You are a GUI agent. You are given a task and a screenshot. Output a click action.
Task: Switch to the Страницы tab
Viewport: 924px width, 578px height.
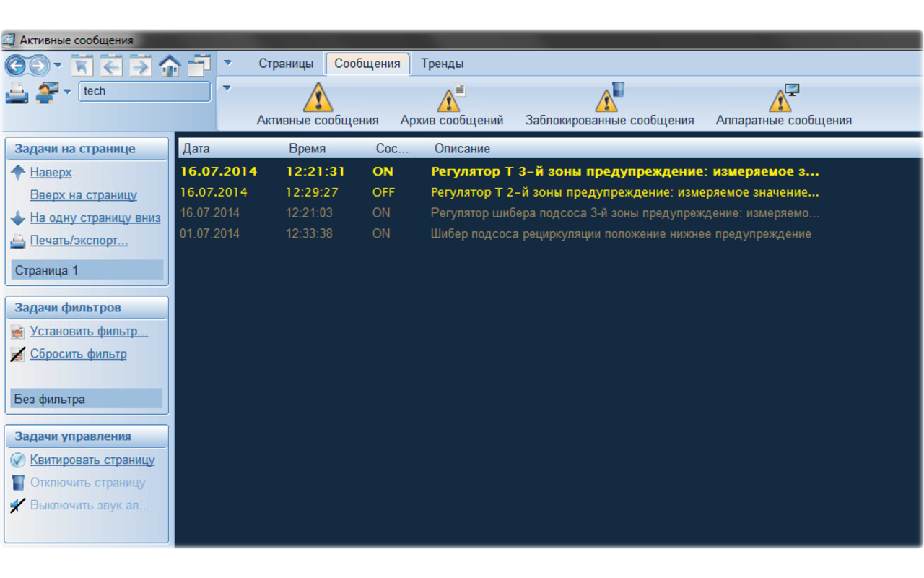[x=286, y=64]
